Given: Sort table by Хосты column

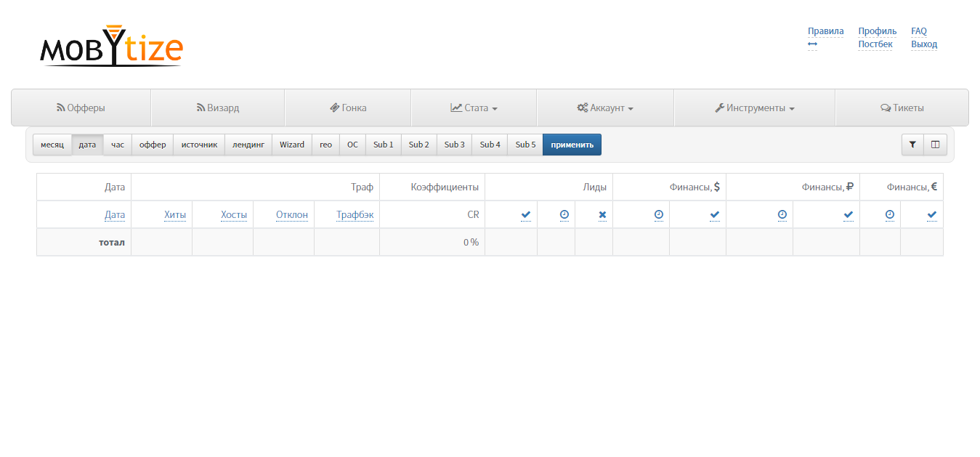Looking at the screenshot, I should (x=234, y=214).
